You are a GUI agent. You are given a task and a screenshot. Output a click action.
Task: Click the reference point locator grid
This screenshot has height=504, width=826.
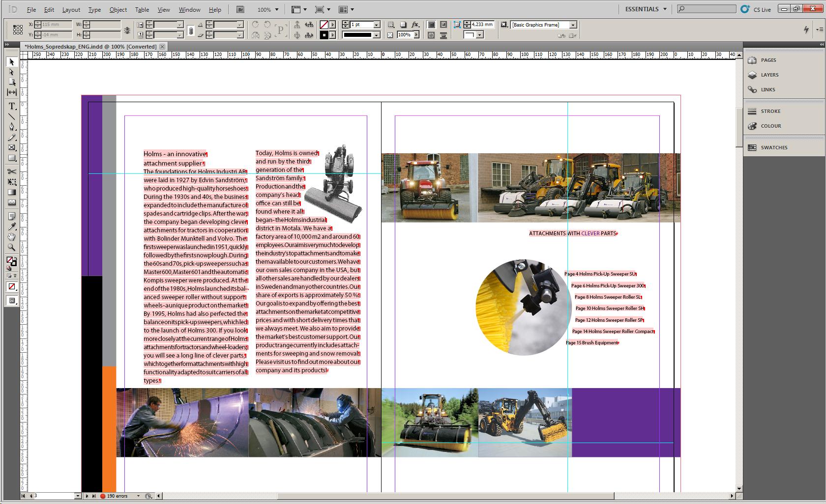[x=18, y=29]
